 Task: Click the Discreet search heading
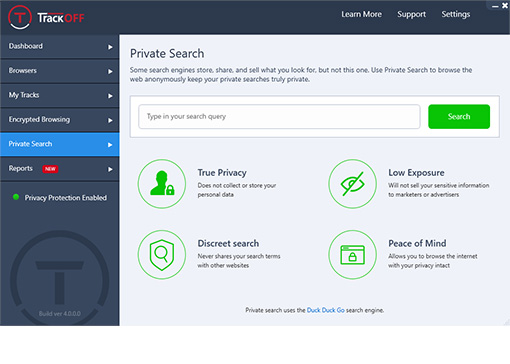coord(228,243)
